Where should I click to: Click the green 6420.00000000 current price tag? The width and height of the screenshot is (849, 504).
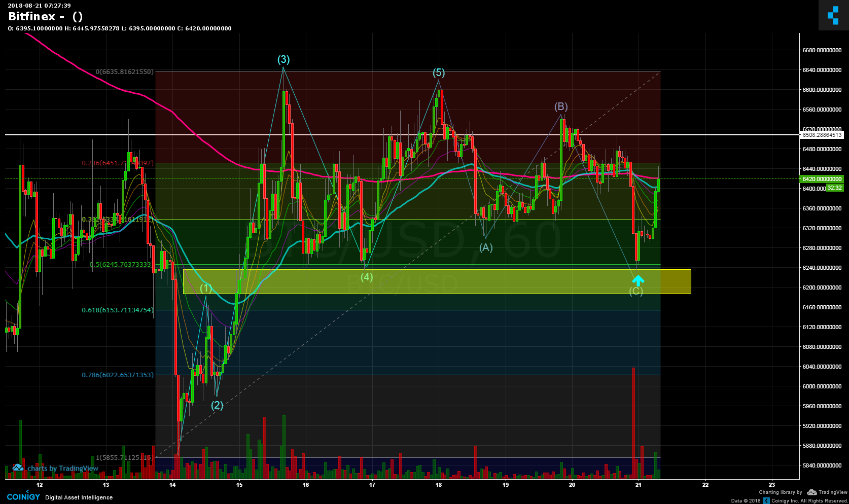pos(822,179)
